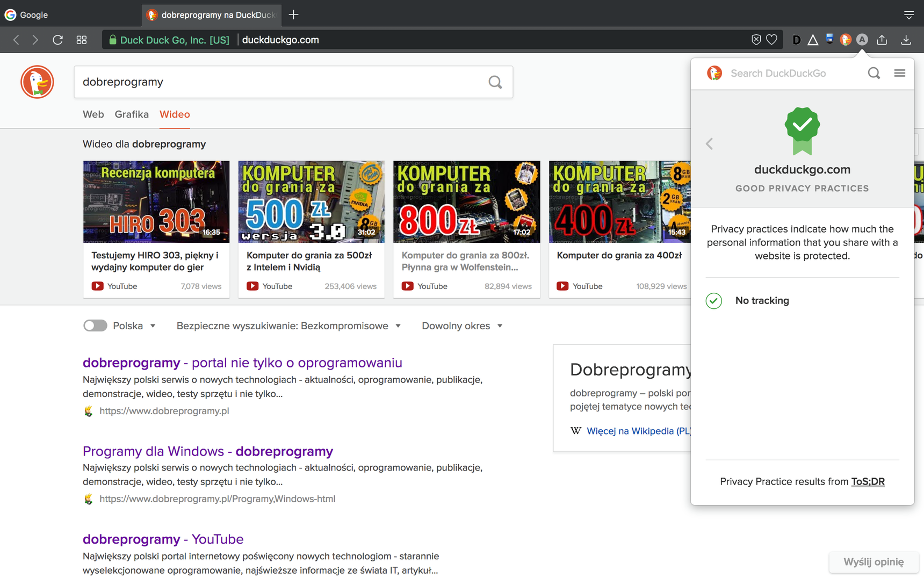Go back with the browser back arrow
Image resolution: width=924 pixels, height=578 pixels.
click(x=16, y=40)
